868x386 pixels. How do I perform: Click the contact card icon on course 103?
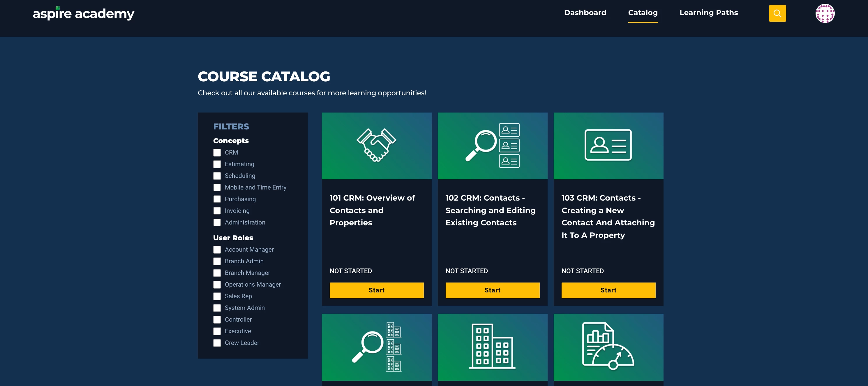coord(608,145)
